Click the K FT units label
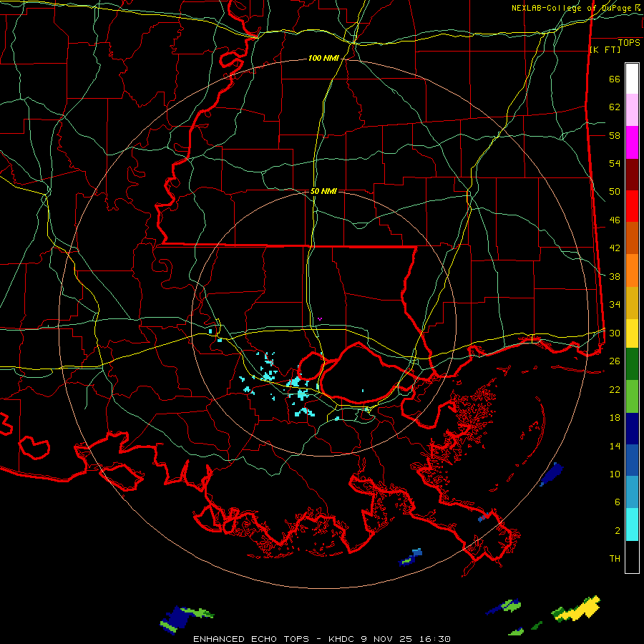 point(605,49)
